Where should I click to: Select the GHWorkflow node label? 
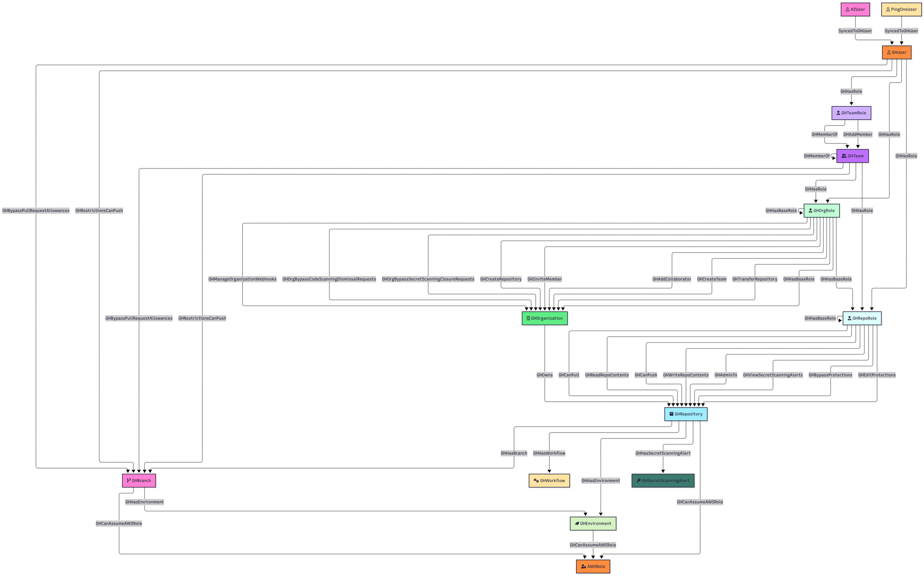(x=553, y=481)
